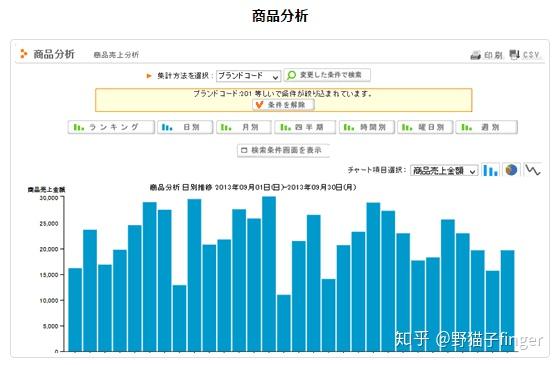The width and height of the screenshot is (558, 365).
Task: Select the ランキング tab
Action: (x=111, y=127)
